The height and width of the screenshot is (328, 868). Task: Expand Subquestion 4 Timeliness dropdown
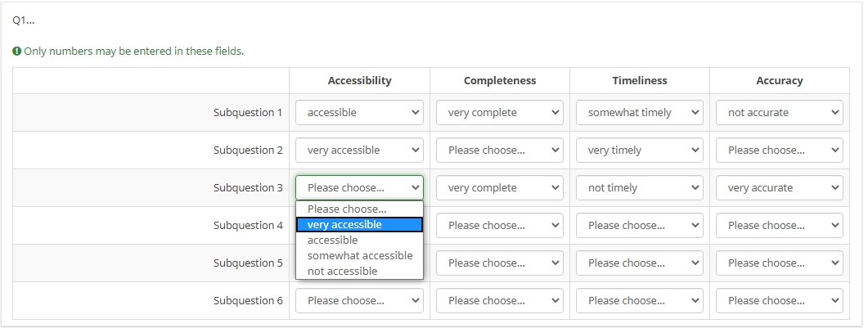[x=639, y=226]
